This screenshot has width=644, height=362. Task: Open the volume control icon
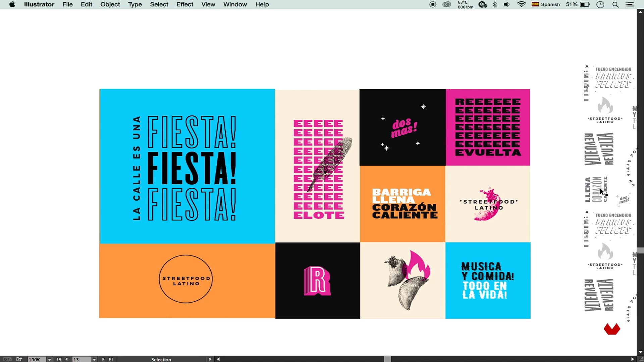(x=507, y=4)
